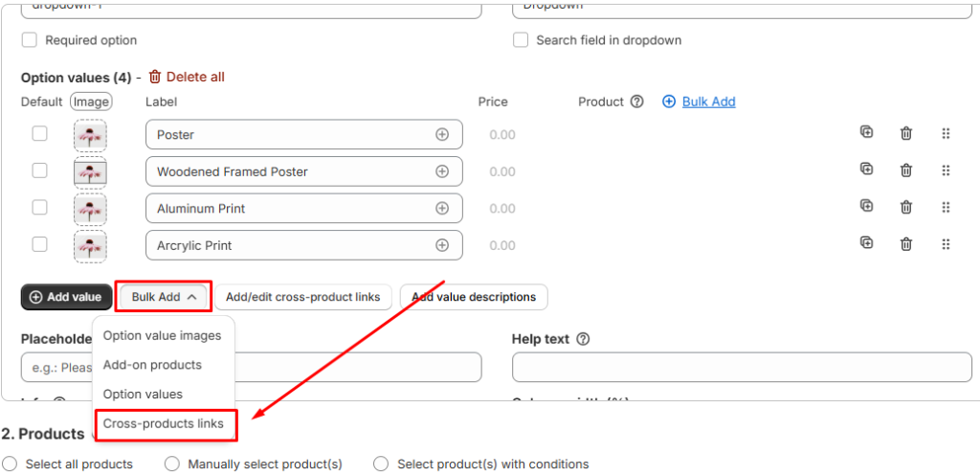Click the Product help question icon

(x=637, y=102)
